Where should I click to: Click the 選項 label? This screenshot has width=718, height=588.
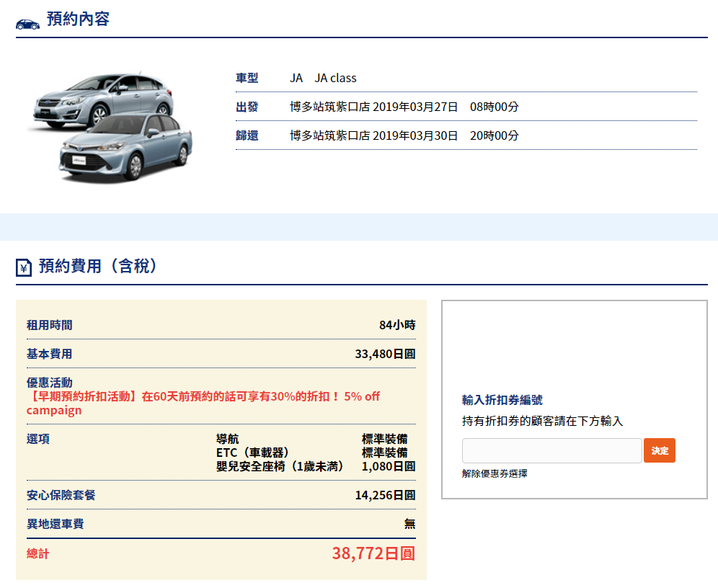coord(38,439)
